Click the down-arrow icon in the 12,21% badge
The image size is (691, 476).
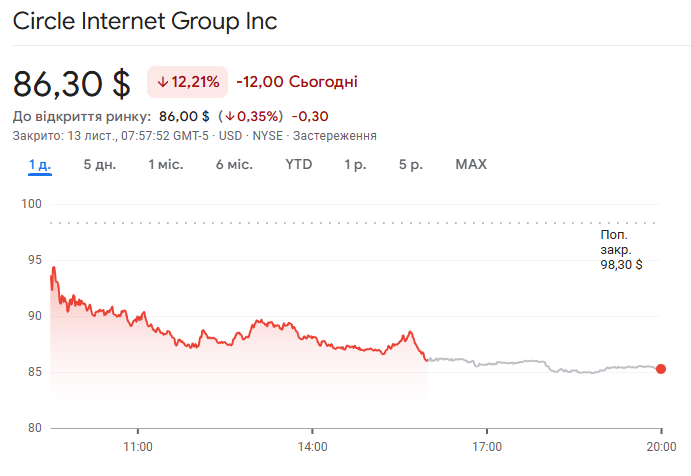162,82
